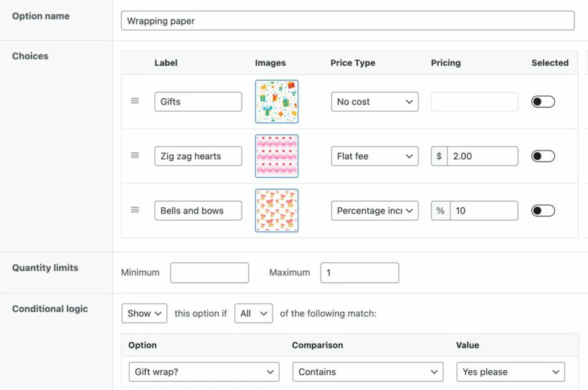
Task: Change the Show conditional logic dropdown
Action: (144, 313)
